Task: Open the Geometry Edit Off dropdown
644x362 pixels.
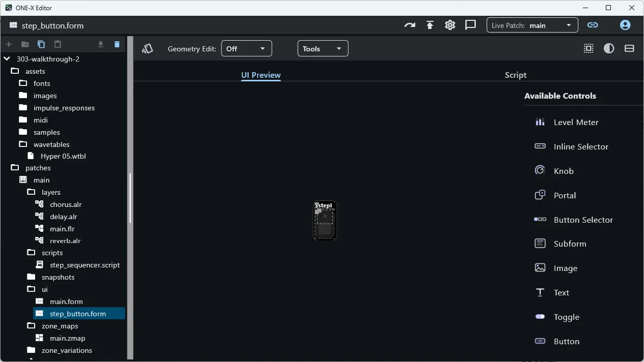Action: [x=246, y=48]
